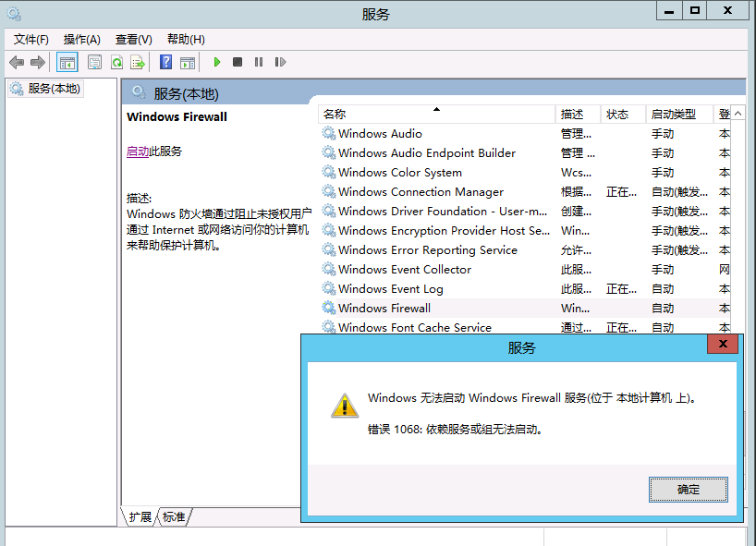
Task: Click gear icon of Windows Encryption Provider row
Action: (329, 230)
